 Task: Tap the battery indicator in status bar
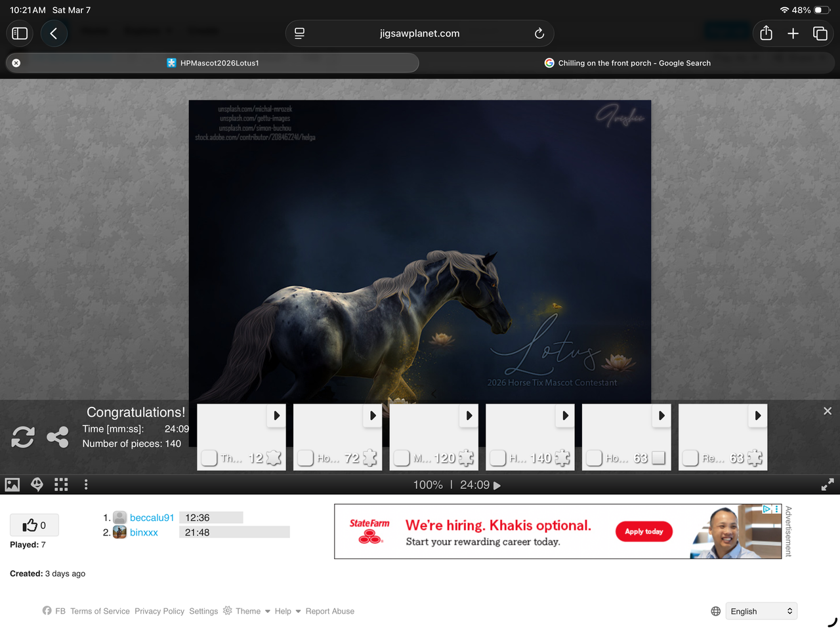tap(823, 10)
